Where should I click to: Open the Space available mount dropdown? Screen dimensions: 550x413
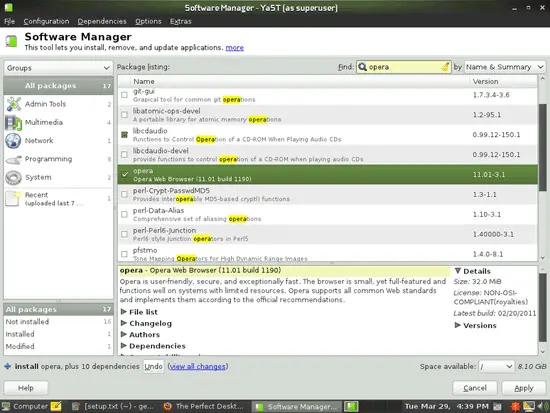click(x=496, y=367)
